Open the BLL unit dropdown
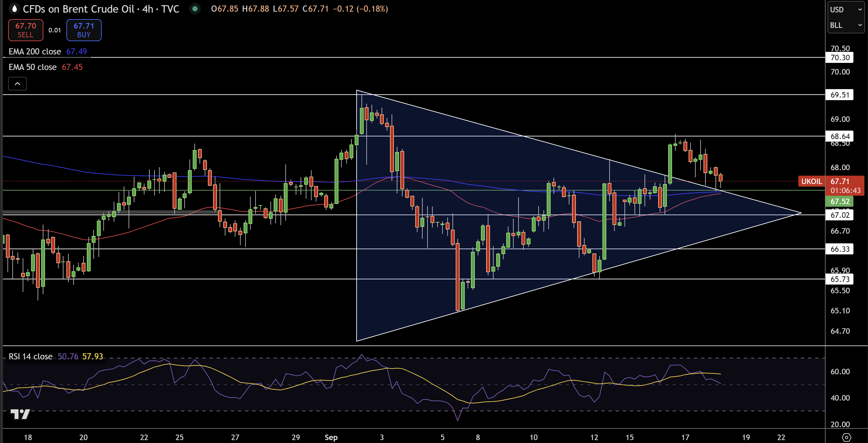Viewport: 868px width, 443px height. [x=846, y=25]
